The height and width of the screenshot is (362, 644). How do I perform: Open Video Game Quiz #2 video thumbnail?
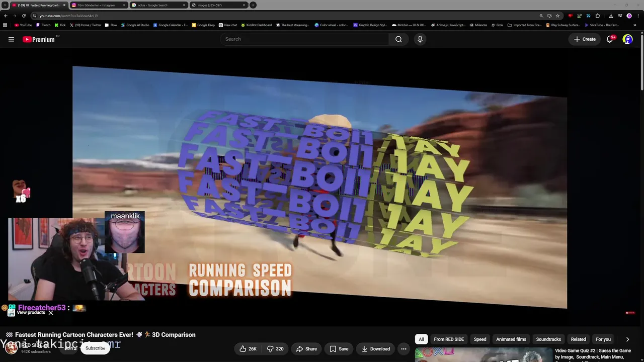click(483, 355)
